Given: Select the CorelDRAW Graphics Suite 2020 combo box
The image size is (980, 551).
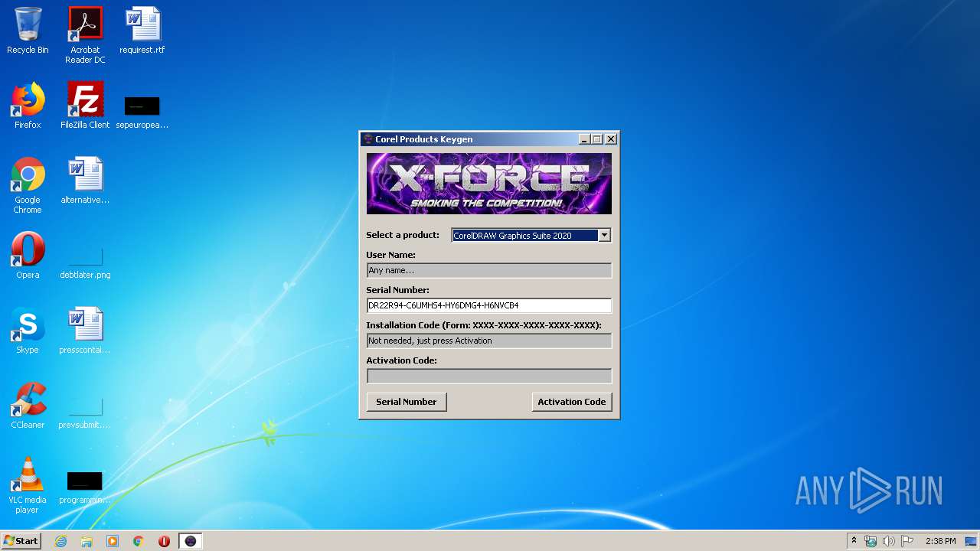Looking at the screenshot, I should pos(531,236).
